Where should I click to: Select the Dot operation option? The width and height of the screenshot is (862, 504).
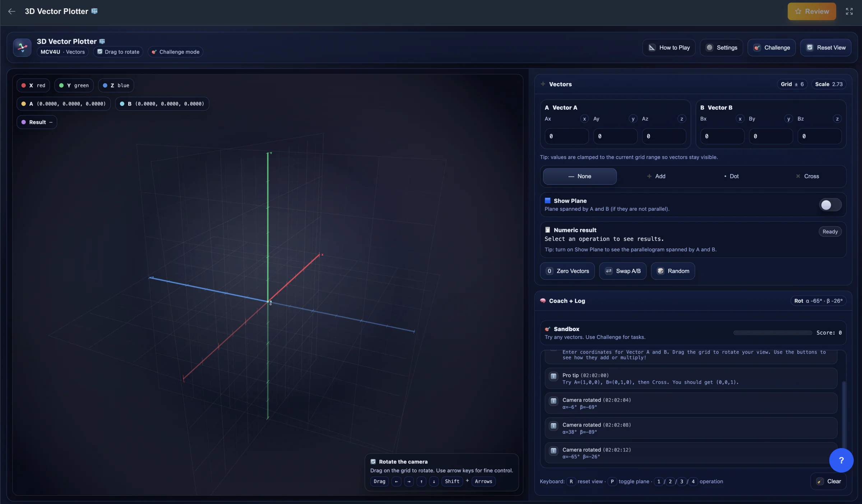tap(731, 176)
